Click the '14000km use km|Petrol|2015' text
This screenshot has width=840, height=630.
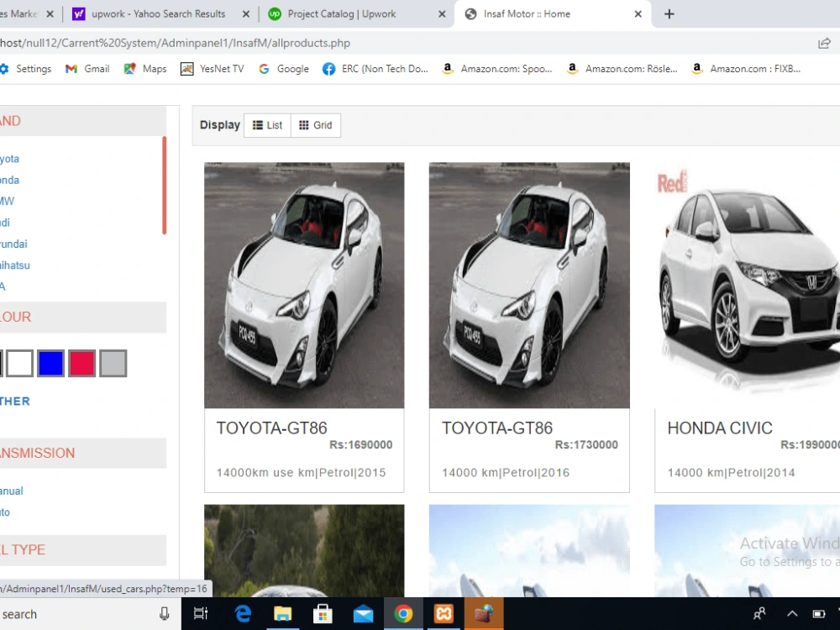[301, 472]
